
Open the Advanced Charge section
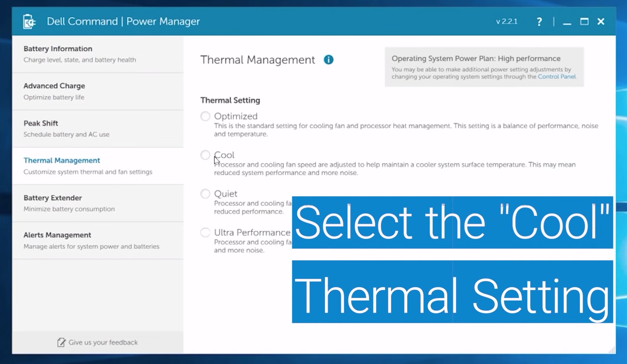(98, 91)
